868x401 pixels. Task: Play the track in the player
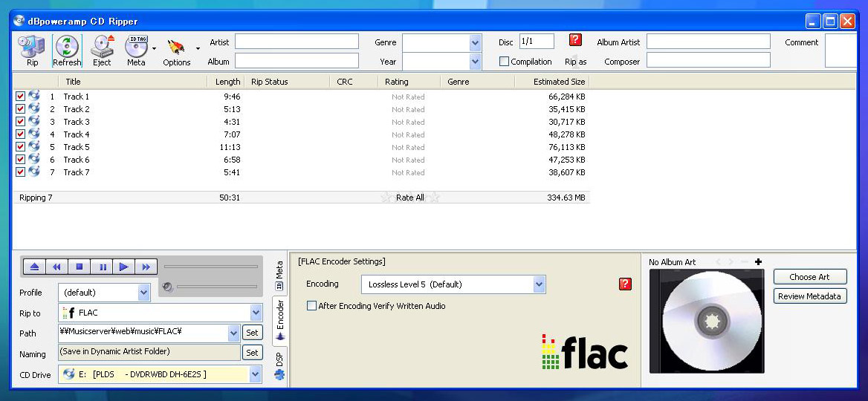pyautogui.click(x=124, y=267)
